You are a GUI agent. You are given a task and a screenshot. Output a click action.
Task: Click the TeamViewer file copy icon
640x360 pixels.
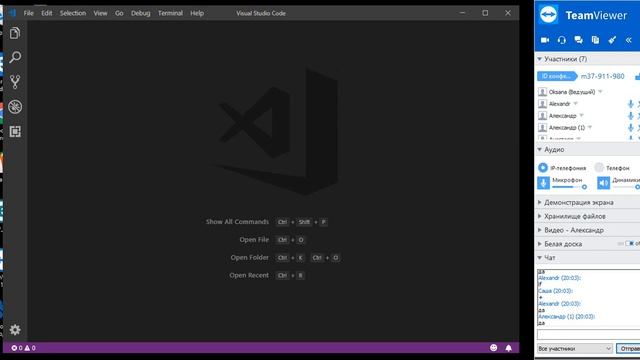click(x=595, y=40)
